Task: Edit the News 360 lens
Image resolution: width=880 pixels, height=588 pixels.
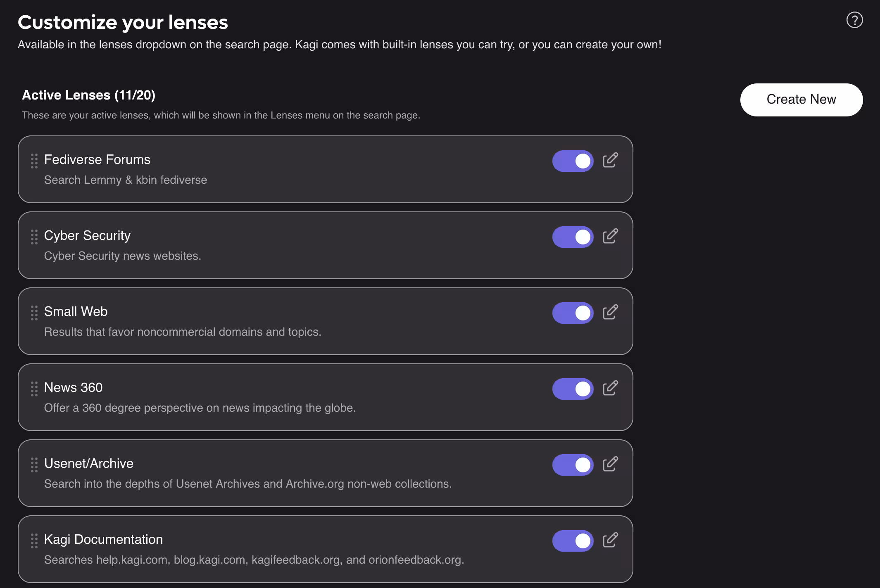Action: coord(610,388)
